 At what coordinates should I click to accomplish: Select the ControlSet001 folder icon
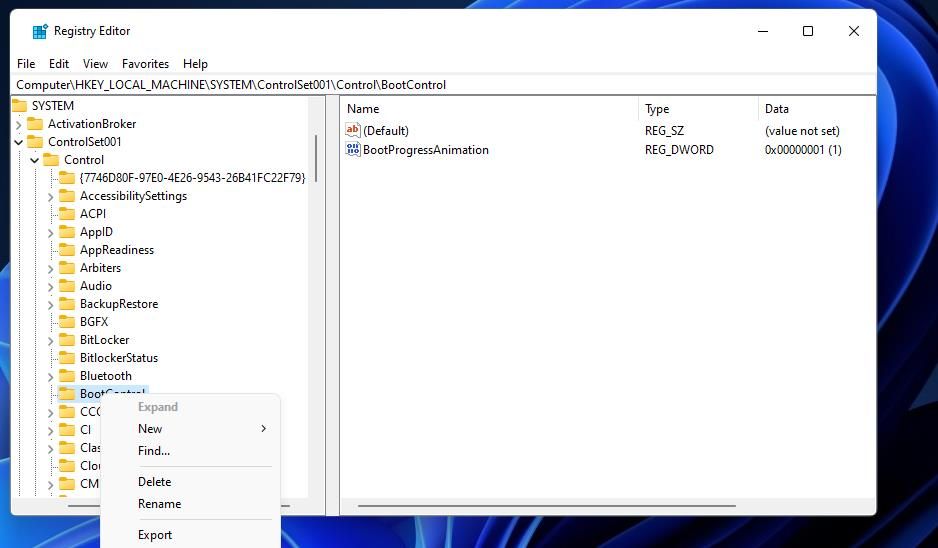[35, 142]
